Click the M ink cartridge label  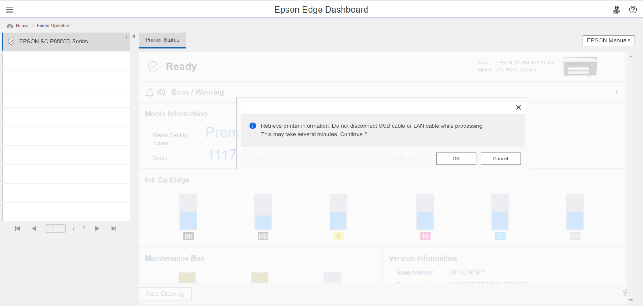coord(426,237)
